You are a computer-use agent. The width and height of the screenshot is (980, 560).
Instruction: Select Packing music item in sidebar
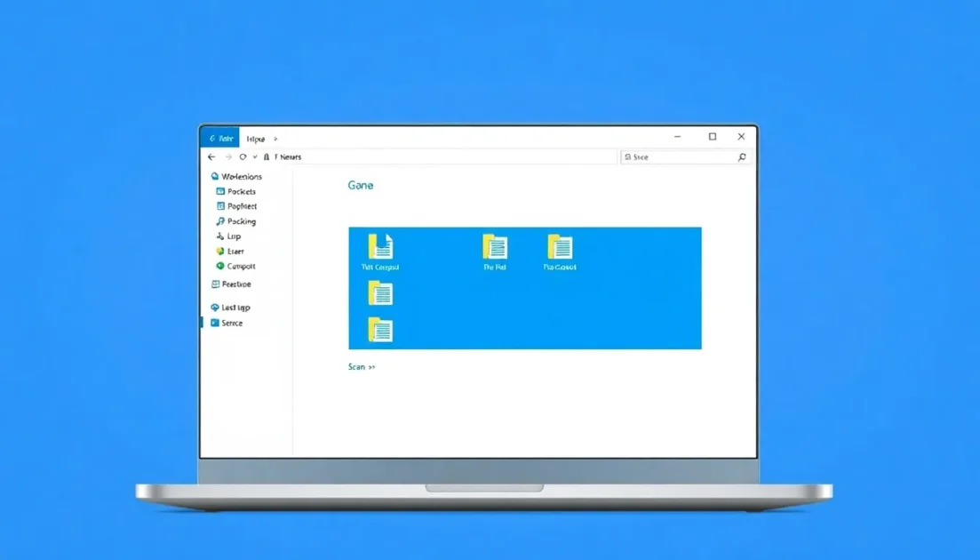coord(235,221)
